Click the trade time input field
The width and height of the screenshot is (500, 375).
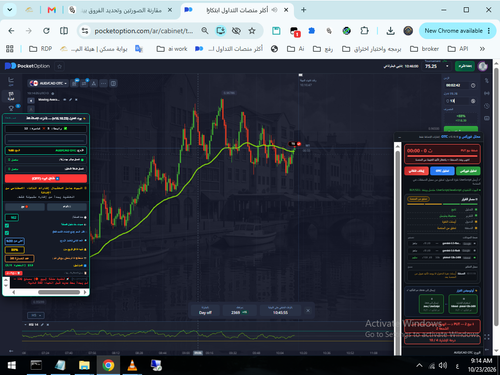pyautogui.click(x=456, y=85)
